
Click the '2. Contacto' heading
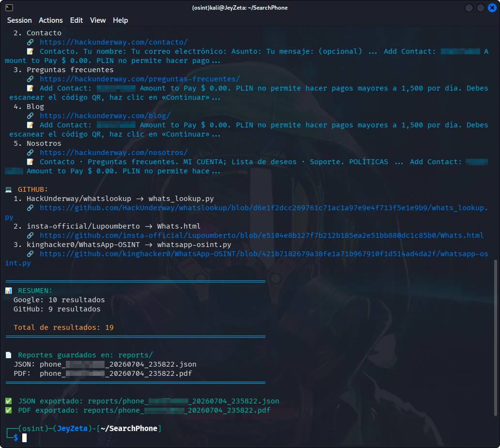coord(37,33)
